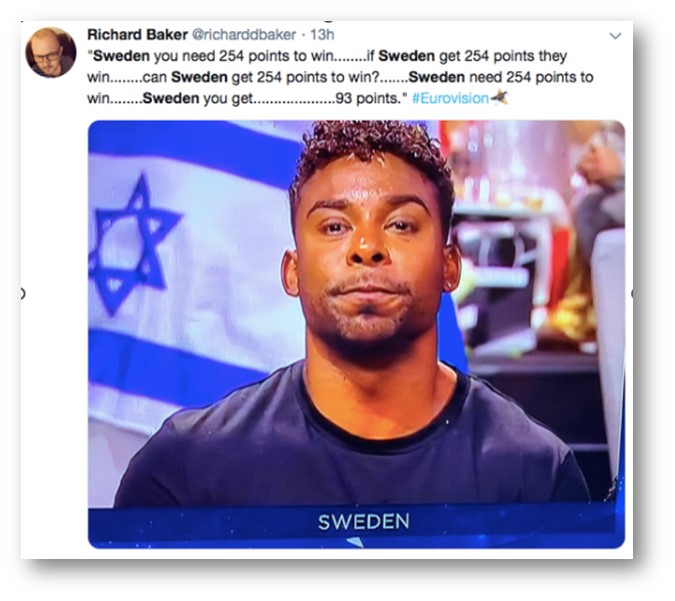Click the partially visible next arrow
The image size is (675, 601).
pyautogui.click(x=632, y=294)
